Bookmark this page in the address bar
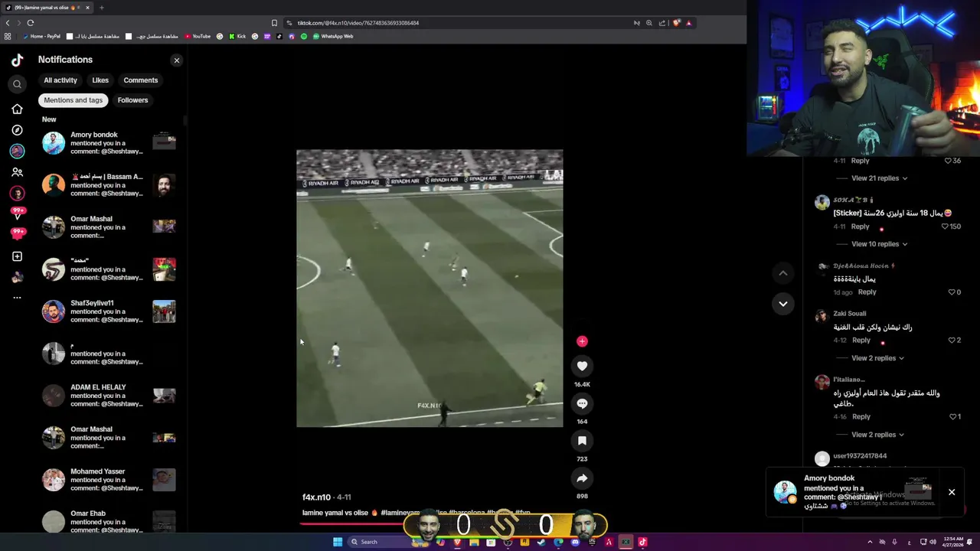980x551 pixels. (274, 23)
